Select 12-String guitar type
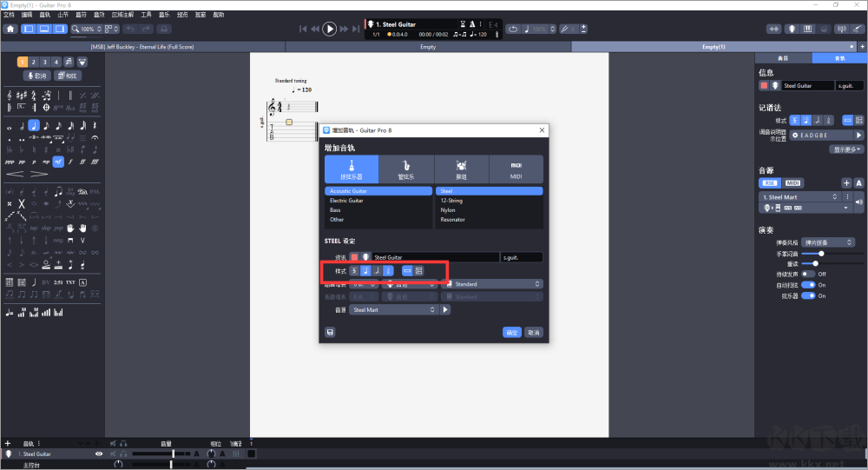Screen dimensions: 868x470 coord(490,201)
